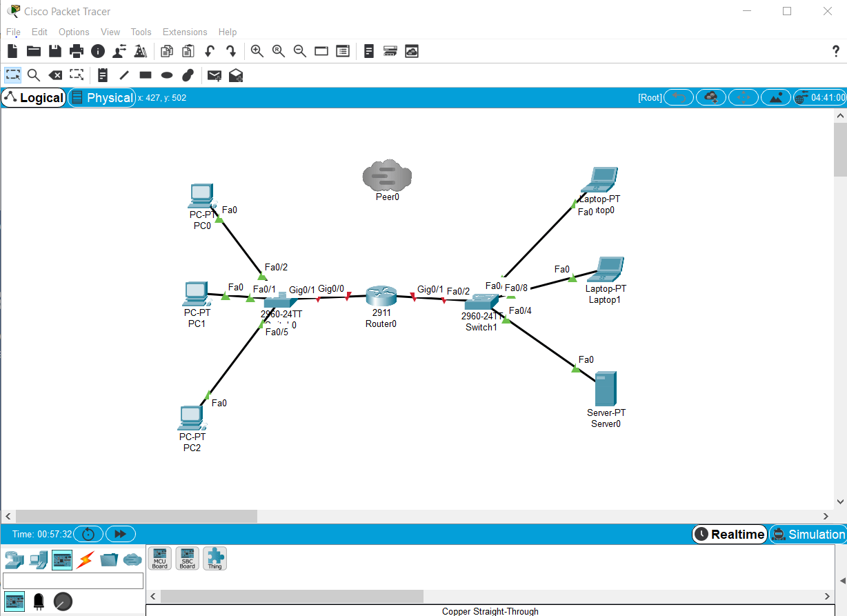Select End Devices category
This screenshot has width=847, height=616.
(x=38, y=559)
